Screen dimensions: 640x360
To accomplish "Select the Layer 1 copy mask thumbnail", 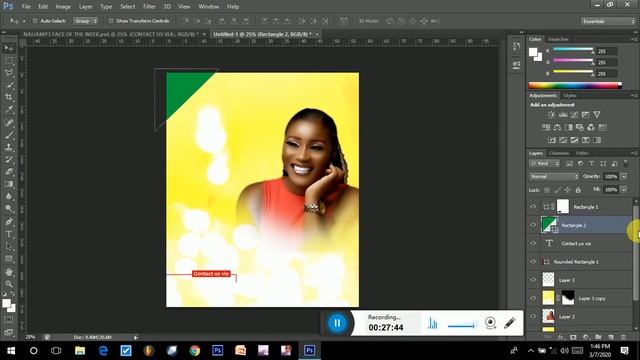I will tap(568, 298).
